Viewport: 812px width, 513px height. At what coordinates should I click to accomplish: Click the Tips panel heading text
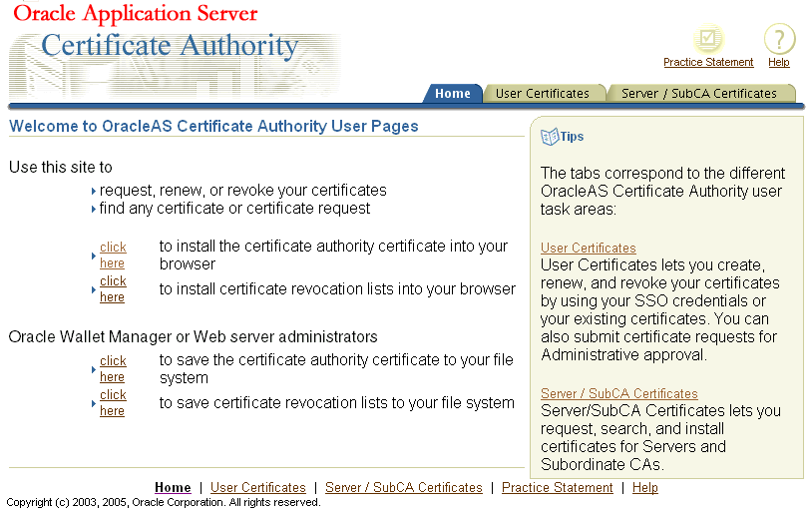tap(572, 137)
